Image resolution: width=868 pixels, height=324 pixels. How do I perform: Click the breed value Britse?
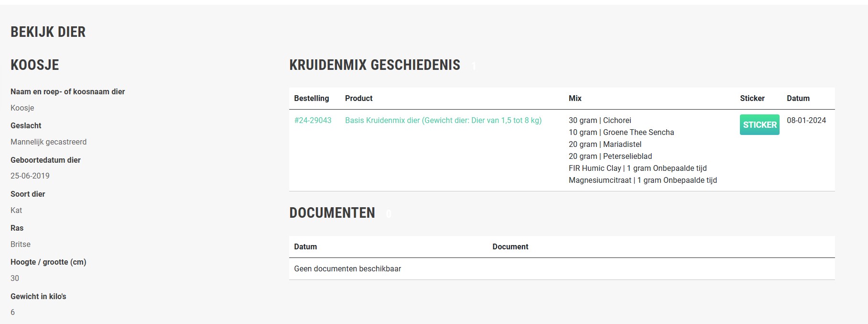[21, 245]
